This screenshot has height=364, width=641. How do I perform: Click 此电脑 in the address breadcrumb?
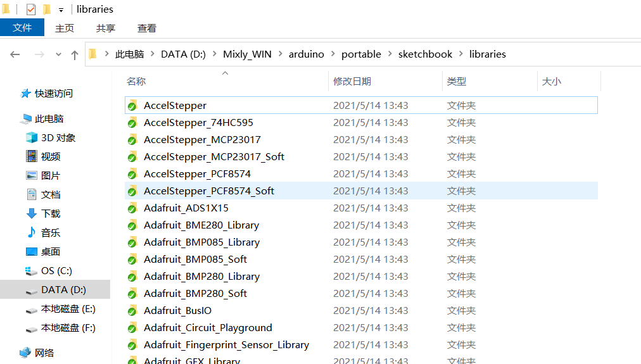[x=130, y=54]
